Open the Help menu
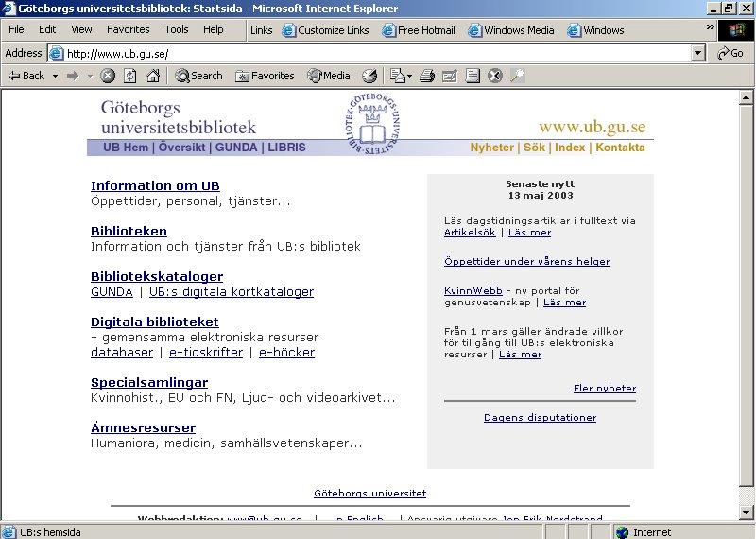The height and width of the screenshot is (539, 756). (214, 29)
